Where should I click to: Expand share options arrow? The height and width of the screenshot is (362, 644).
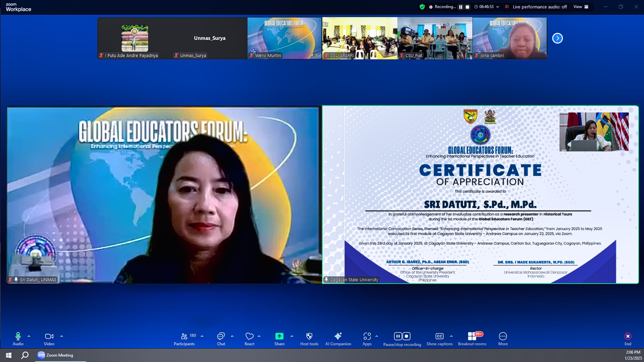[292, 336]
